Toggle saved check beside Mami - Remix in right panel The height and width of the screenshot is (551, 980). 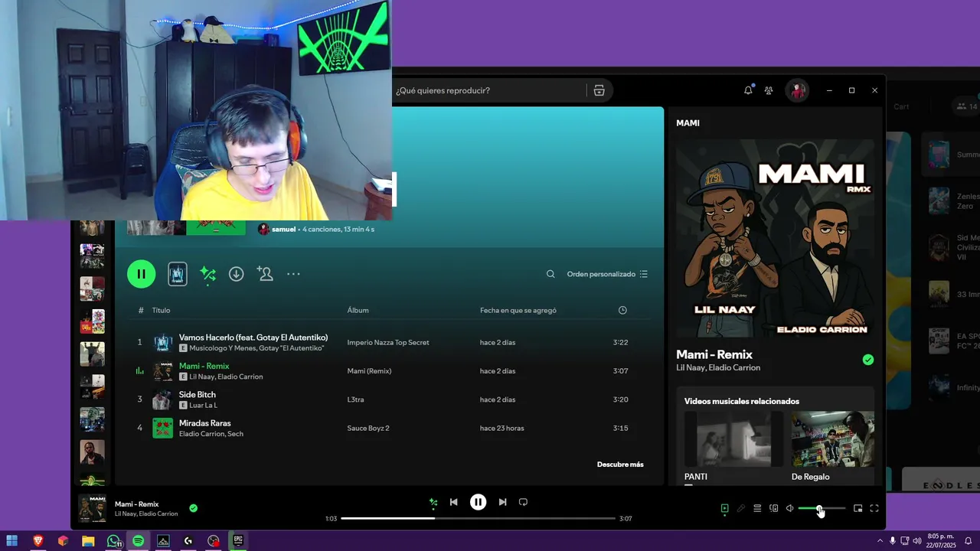tap(867, 360)
